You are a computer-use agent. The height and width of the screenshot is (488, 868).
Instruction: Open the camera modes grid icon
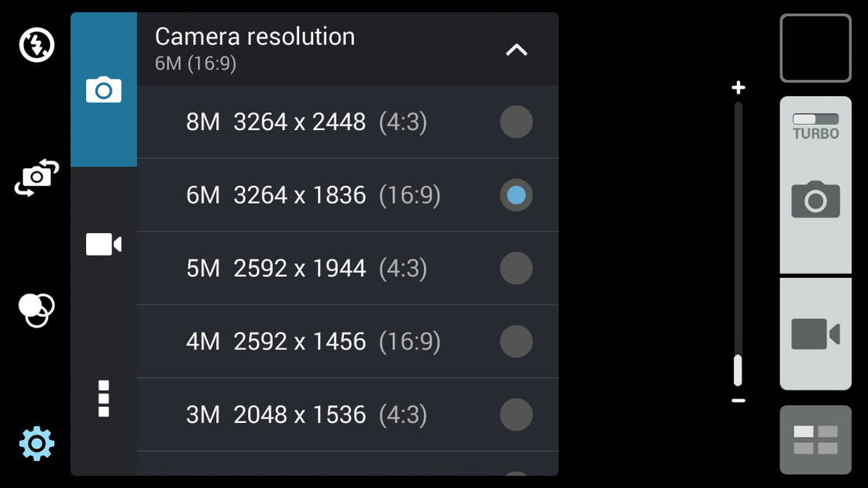click(x=815, y=439)
